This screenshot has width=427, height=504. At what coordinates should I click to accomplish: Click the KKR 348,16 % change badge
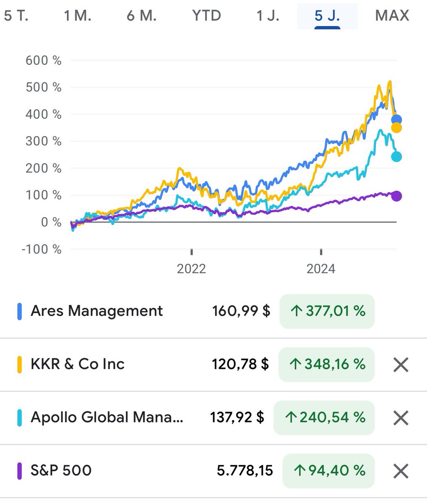[327, 365]
